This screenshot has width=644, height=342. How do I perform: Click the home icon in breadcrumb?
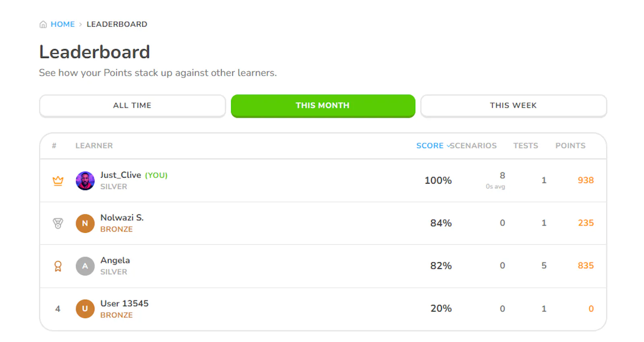pos(43,25)
